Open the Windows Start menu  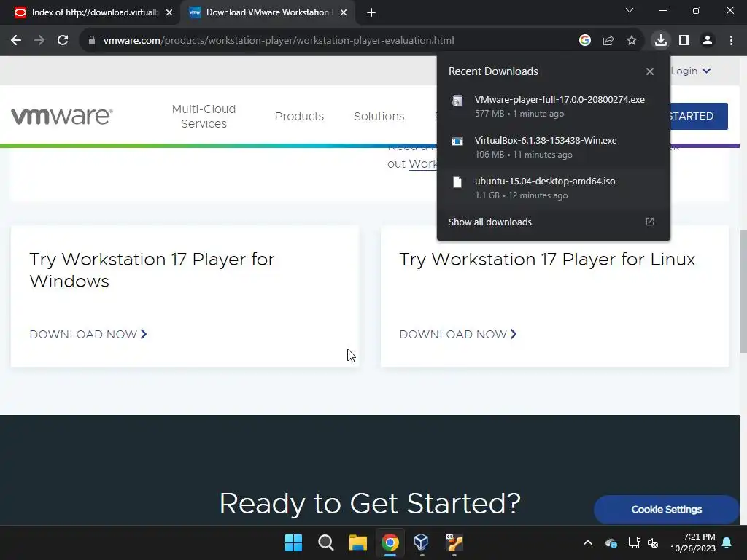coord(293,542)
